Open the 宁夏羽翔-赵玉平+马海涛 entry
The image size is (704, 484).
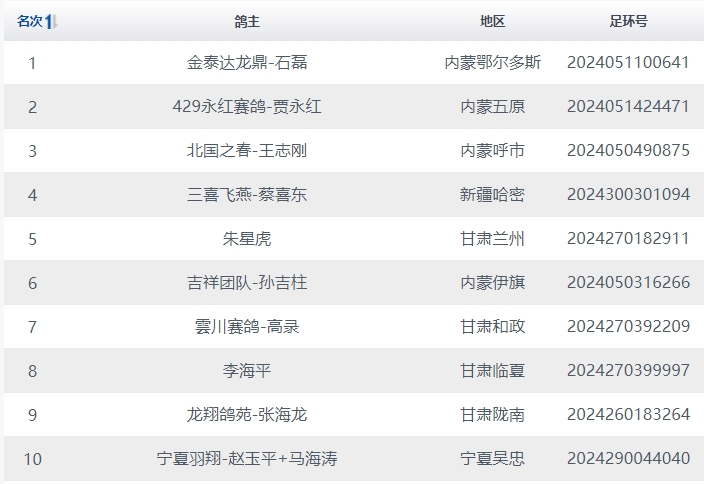click(x=247, y=459)
